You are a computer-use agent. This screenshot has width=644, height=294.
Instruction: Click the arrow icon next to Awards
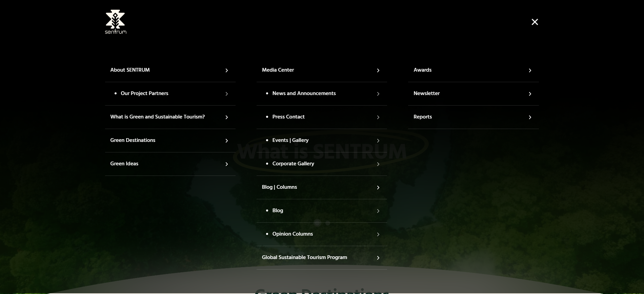tap(530, 70)
